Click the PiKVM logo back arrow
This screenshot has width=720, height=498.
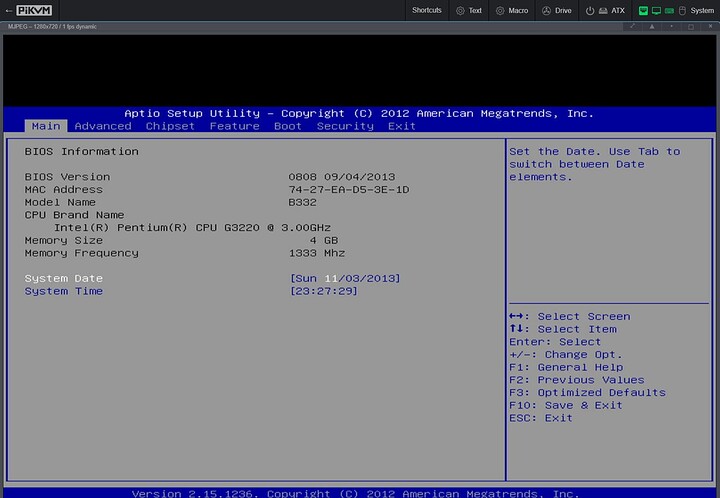click(x=9, y=10)
